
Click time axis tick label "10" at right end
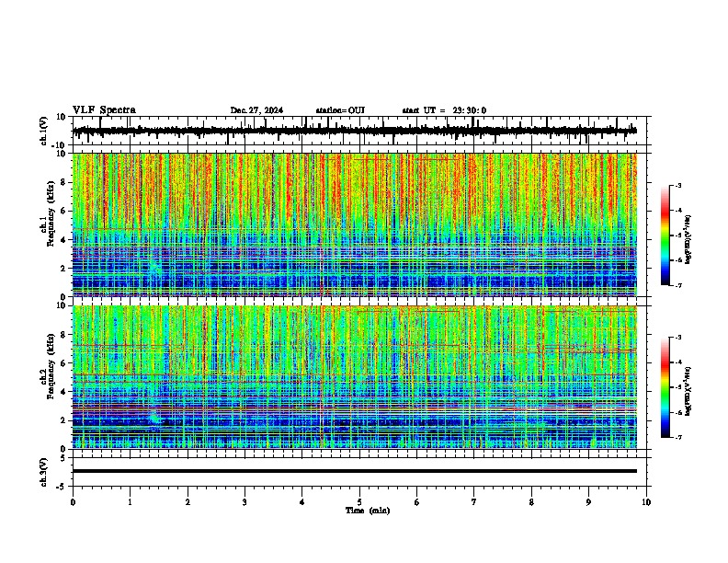[646, 502]
